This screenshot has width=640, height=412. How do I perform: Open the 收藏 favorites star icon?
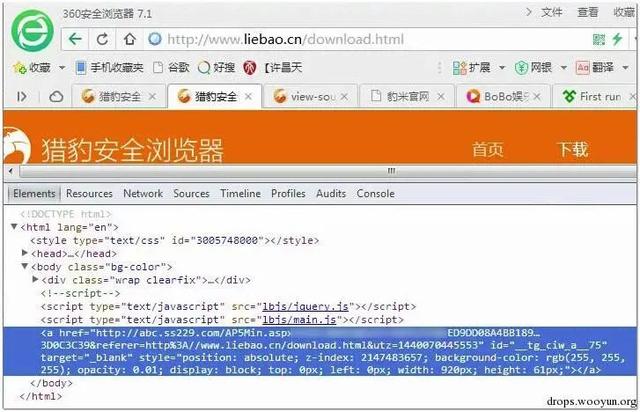(20, 67)
